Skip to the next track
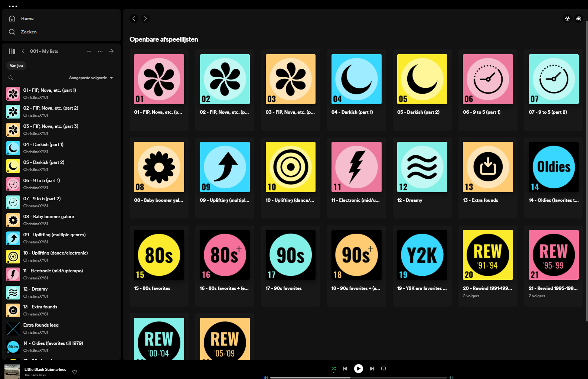 click(x=372, y=369)
